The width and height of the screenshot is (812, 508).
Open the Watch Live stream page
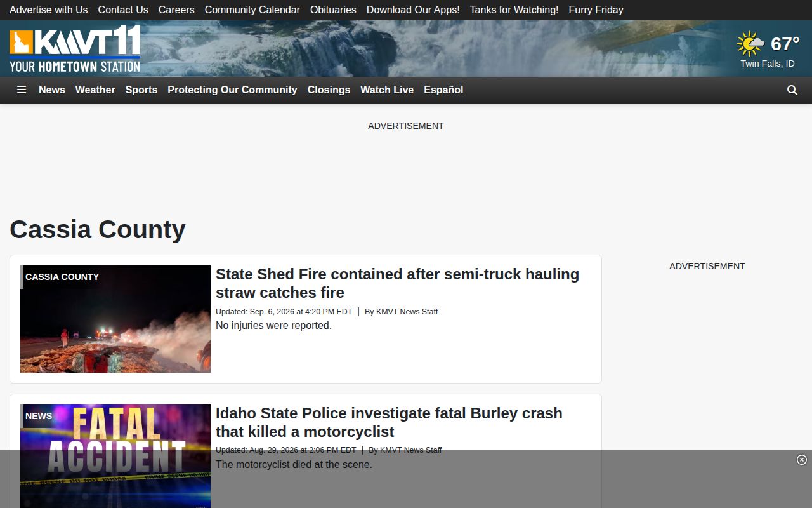[387, 90]
